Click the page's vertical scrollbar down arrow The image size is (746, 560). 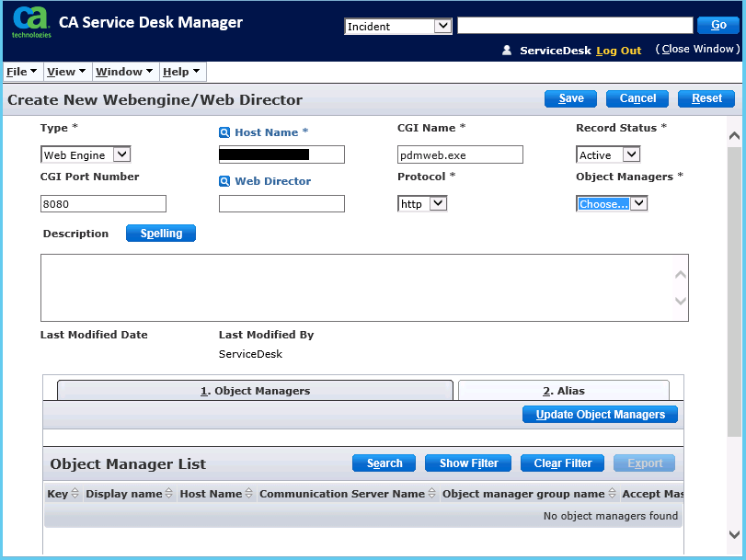pos(734,534)
